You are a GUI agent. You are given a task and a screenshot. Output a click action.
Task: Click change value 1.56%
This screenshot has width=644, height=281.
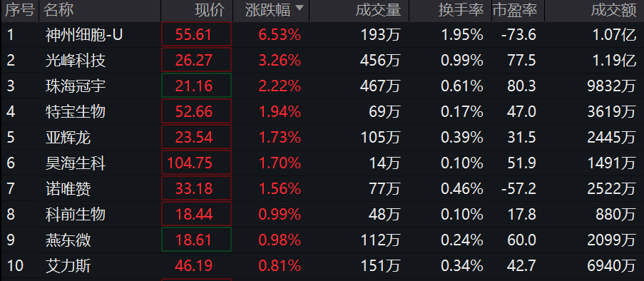[280, 188]
